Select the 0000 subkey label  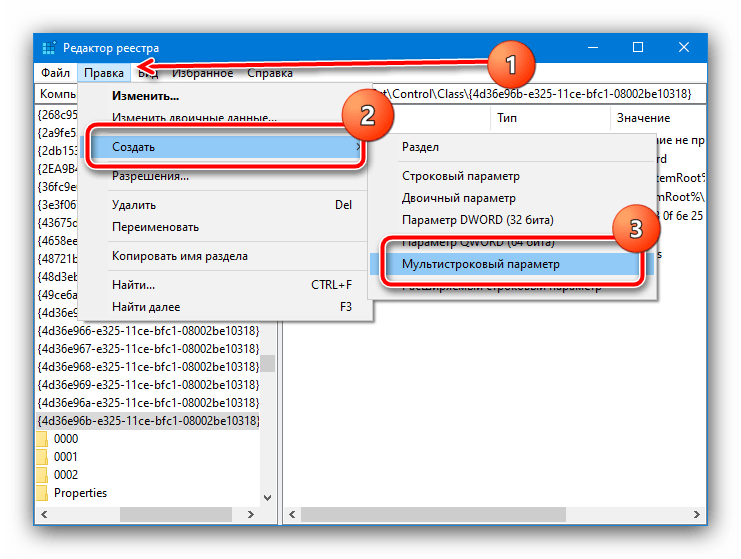click(x=66, y=439)
